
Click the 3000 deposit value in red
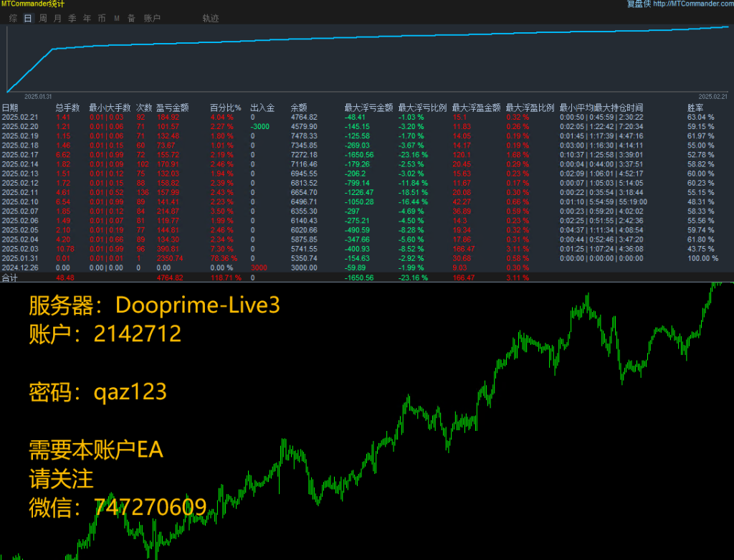259,268
